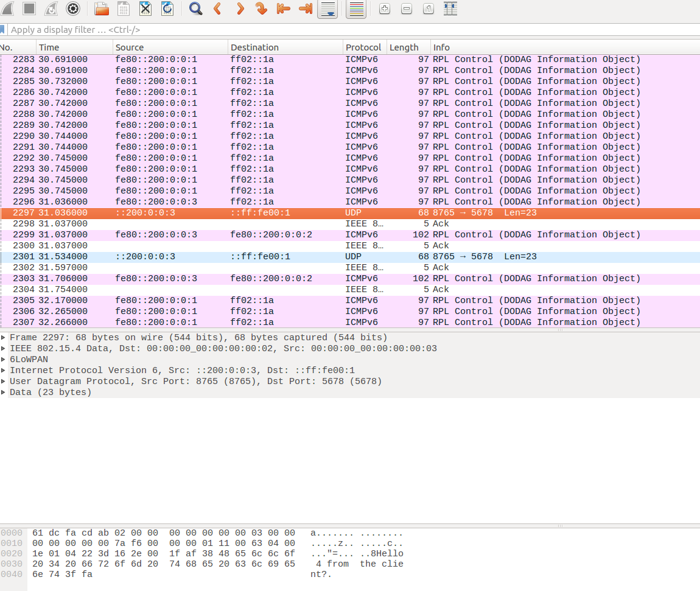Sort by the Protocol column header
700x591 pixels.
click(365, 47)
